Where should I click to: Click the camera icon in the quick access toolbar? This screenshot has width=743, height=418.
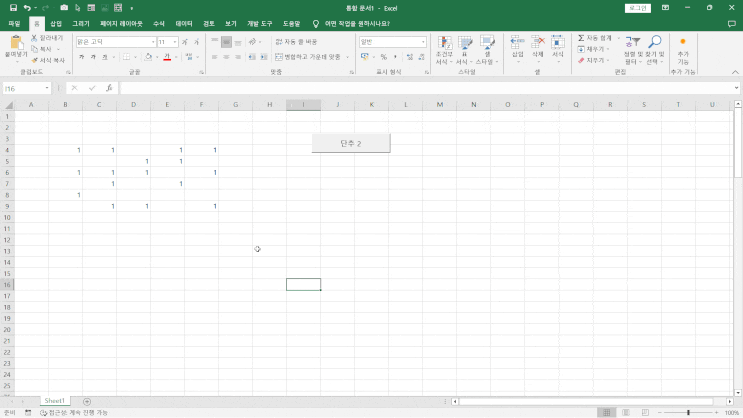pyautogui.click(x=64, y=8)
